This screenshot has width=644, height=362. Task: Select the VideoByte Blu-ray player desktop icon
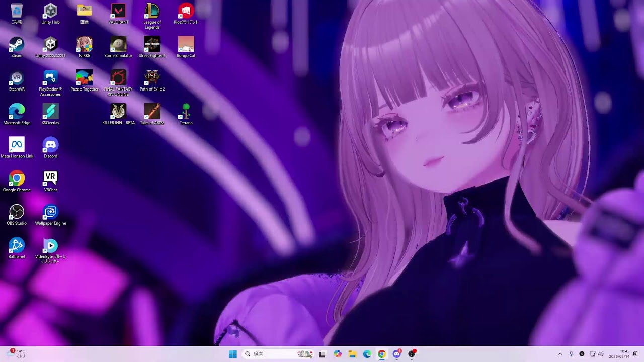click(50, 251)
